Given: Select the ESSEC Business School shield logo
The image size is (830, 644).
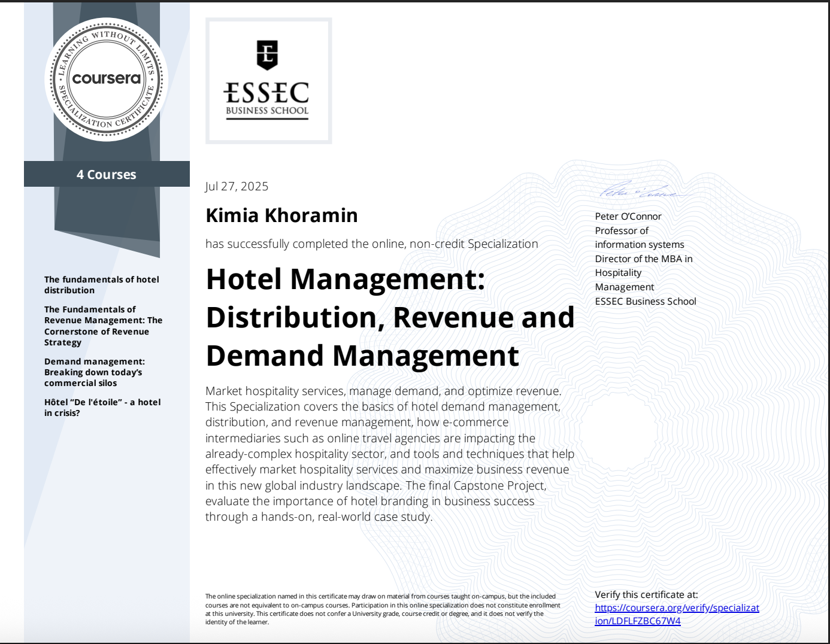Looking at the screenshot, I should point(268,80).
